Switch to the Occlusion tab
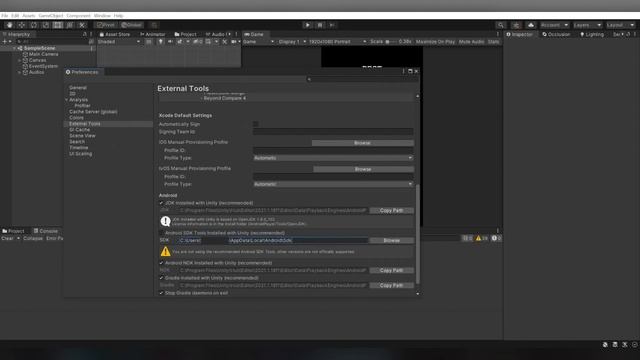The width and height of the screenshot is (640, 360). [x=556, y=34]
